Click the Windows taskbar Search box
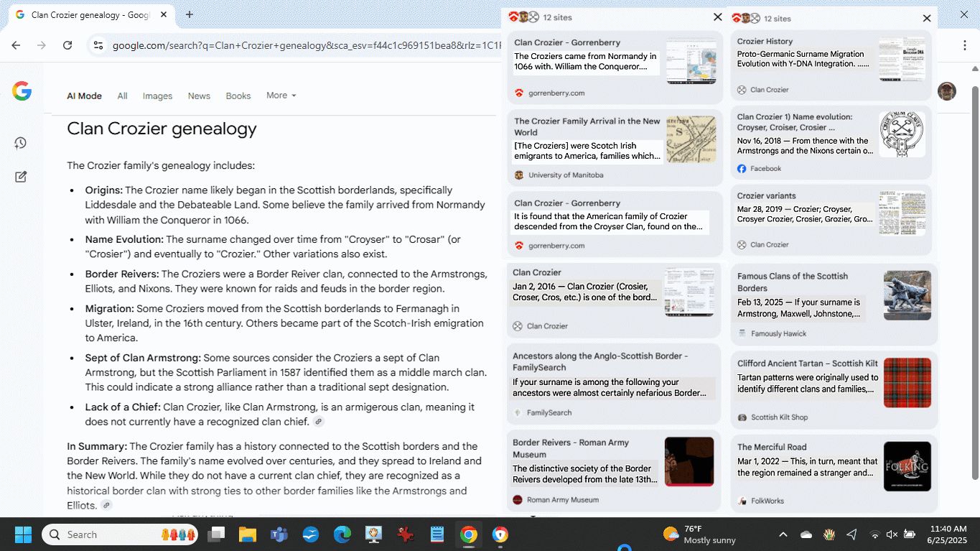Image resolution: width=980 pixels, height=551 pixels. 120,534
